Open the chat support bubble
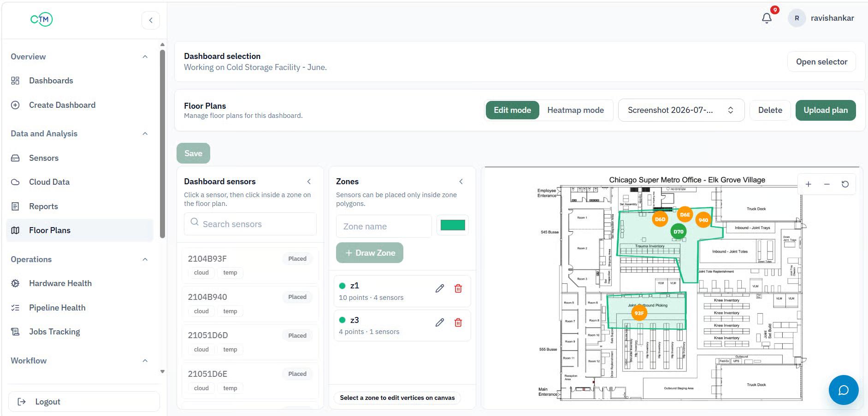The height and width of the screenshot is (416, 868). point(844,390)
